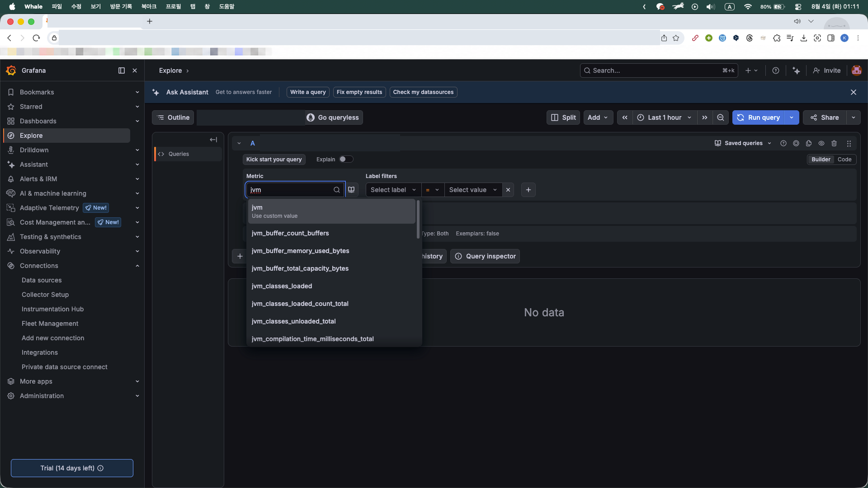The width and height of the screenshot is (868, 488).
Task: Toggle the Explain switch
Action: [x=346, y=159]
